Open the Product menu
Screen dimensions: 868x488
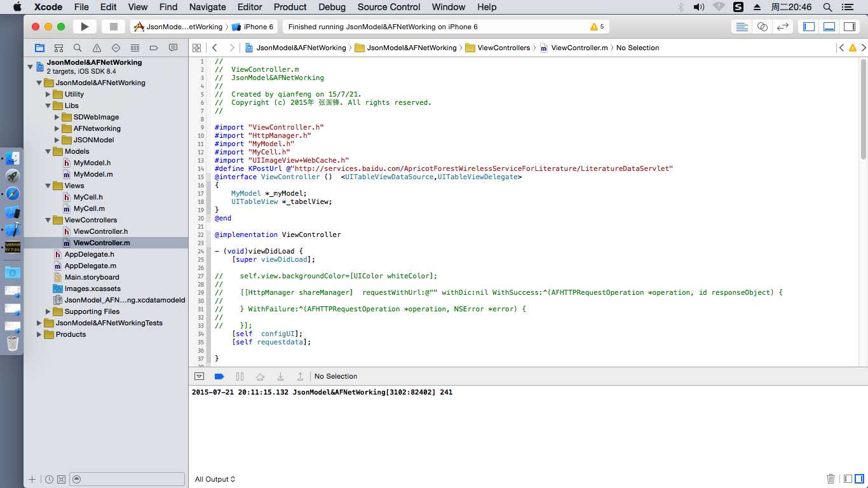(290, 7)
